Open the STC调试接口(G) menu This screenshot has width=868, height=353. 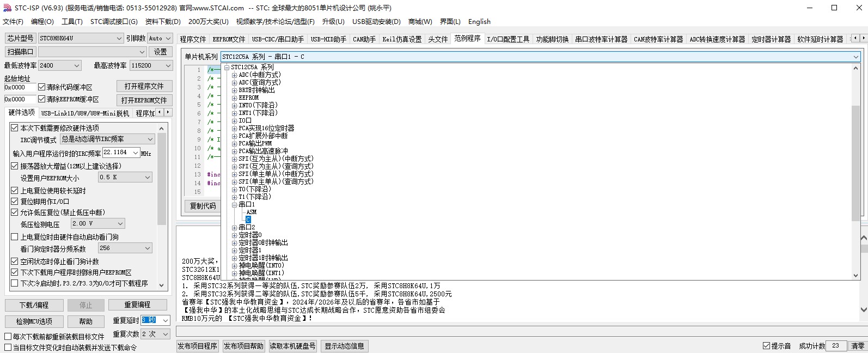pos(114,22)
